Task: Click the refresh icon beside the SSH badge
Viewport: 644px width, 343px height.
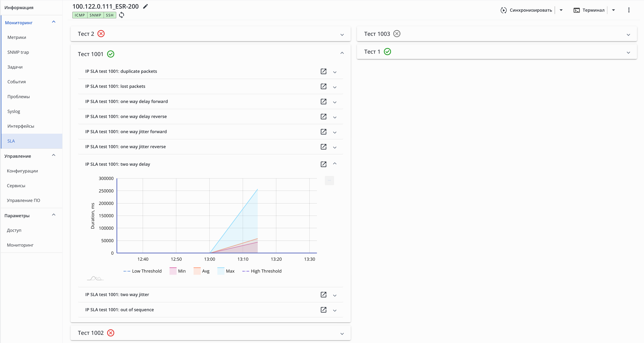Action: pos(121,15)
